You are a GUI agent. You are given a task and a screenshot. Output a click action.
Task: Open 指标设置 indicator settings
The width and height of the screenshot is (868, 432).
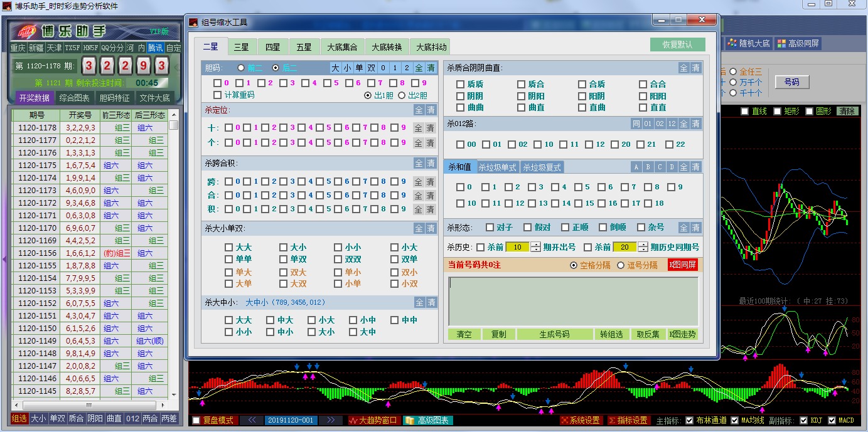click(x=628, y=420)
